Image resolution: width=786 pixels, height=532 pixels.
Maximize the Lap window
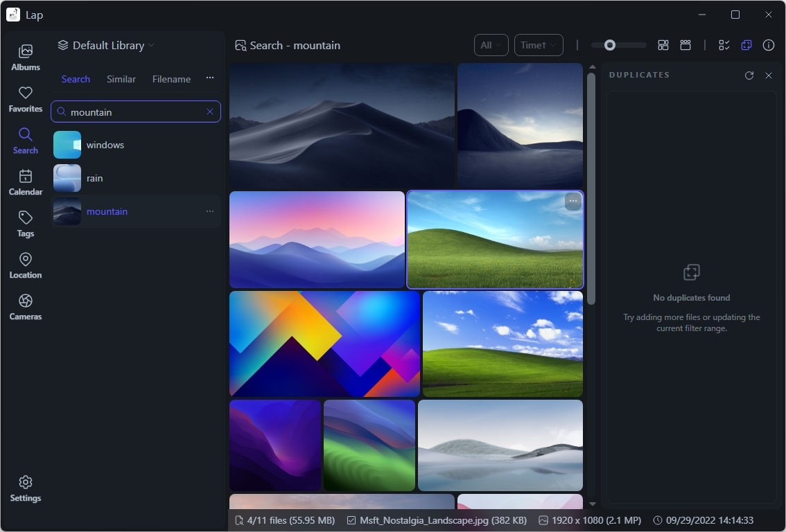735,15
